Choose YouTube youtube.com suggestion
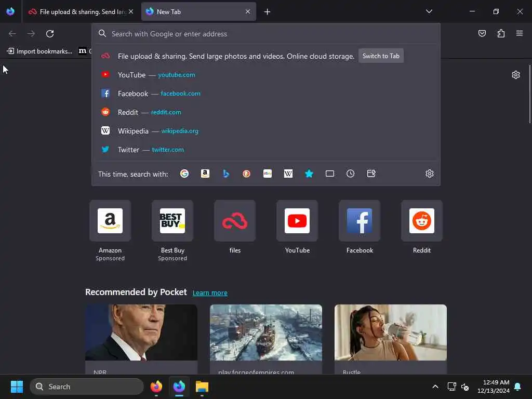This screenshot has width=532, height=399. pyautogui.click(x=266, y=75)
